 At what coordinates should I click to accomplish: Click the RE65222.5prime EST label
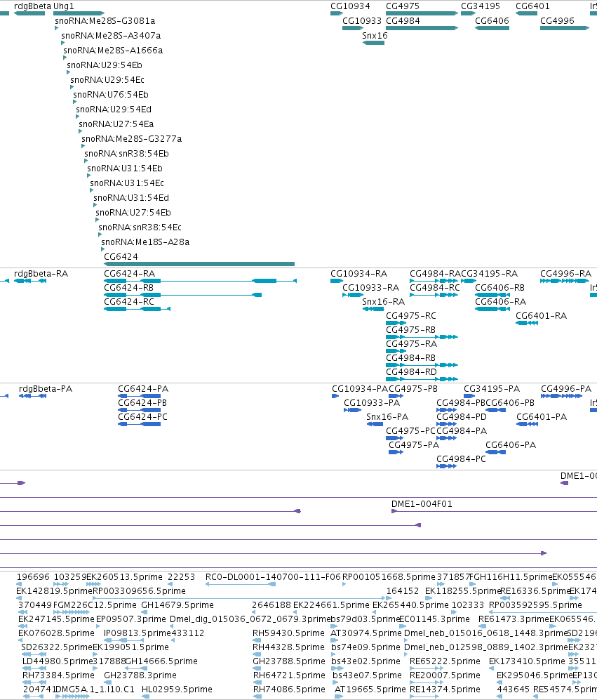[445, 661]
